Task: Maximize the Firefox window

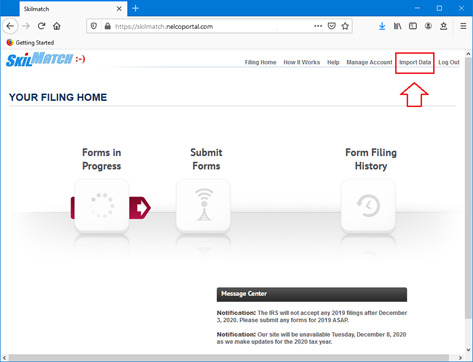Action: (439, 8)
